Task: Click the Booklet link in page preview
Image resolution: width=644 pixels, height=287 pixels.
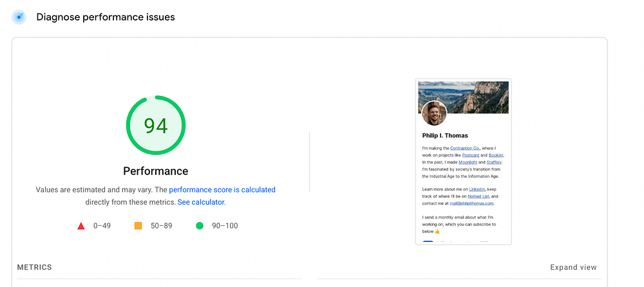Action: [496, 155]
